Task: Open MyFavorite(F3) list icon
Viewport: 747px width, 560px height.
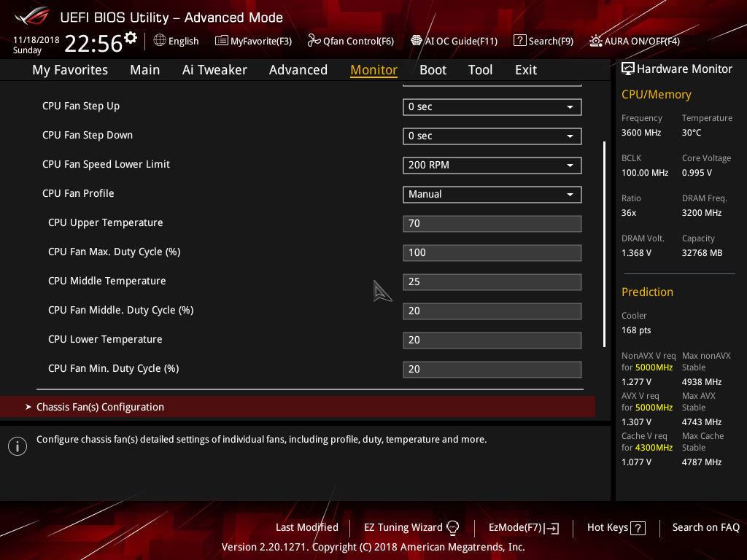Action: point(221,41)
